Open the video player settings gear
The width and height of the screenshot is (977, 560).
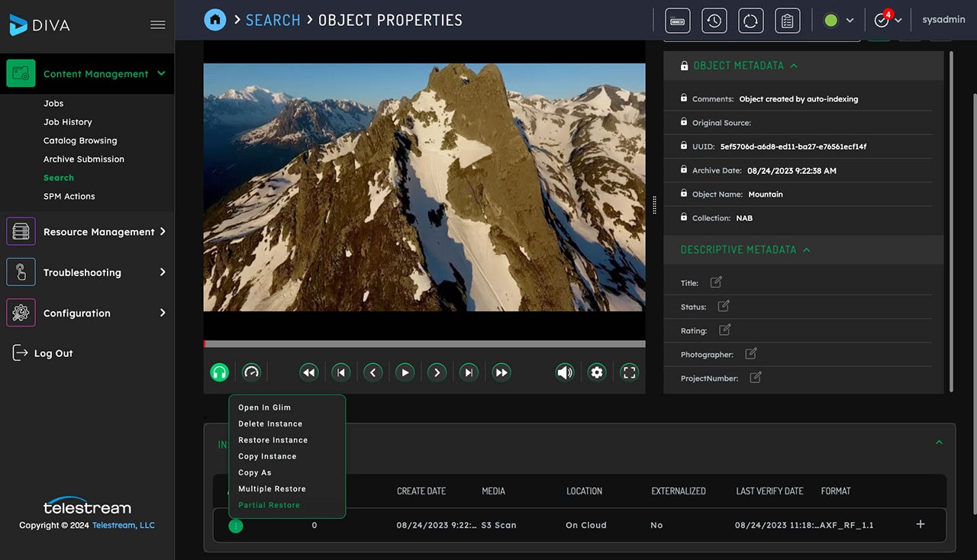(597, 372)
